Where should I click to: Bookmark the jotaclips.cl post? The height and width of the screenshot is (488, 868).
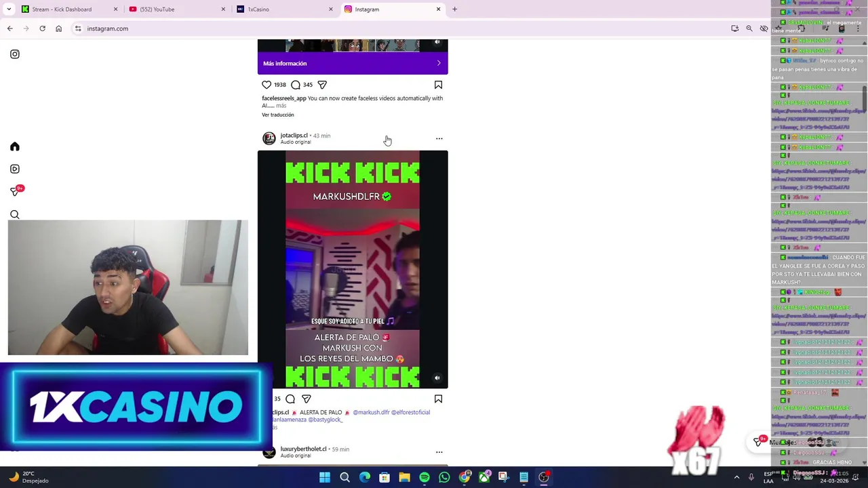pyautogui.click(x=438, y=399)
